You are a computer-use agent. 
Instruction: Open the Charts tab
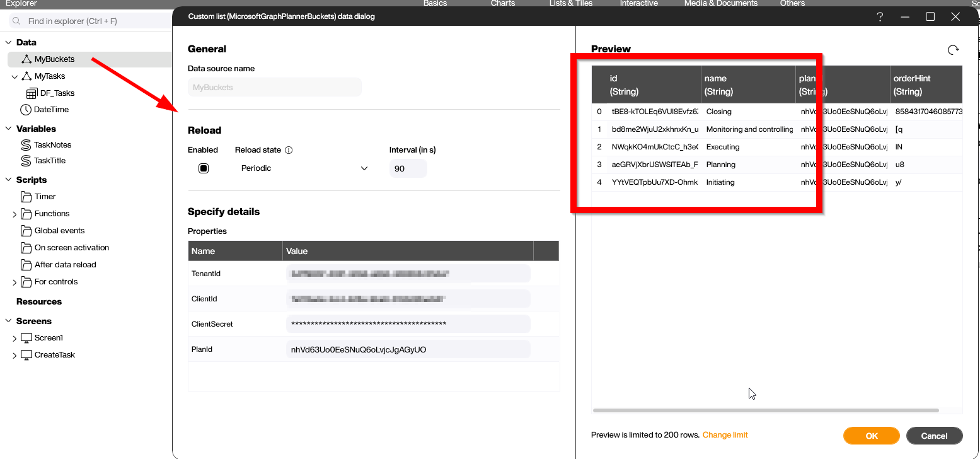[x=503, y=3]
